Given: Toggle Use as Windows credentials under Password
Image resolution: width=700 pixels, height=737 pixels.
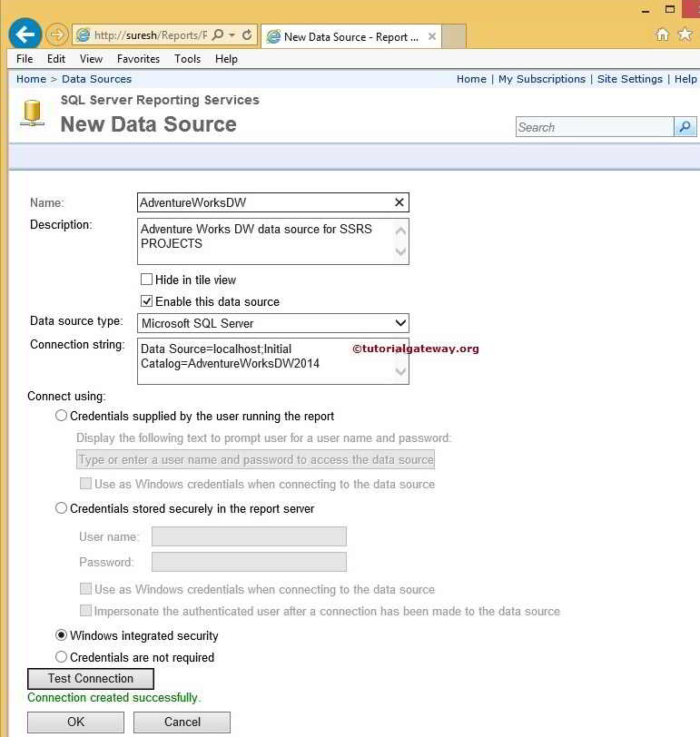Looking at the screenshot, I should [85, 588].
